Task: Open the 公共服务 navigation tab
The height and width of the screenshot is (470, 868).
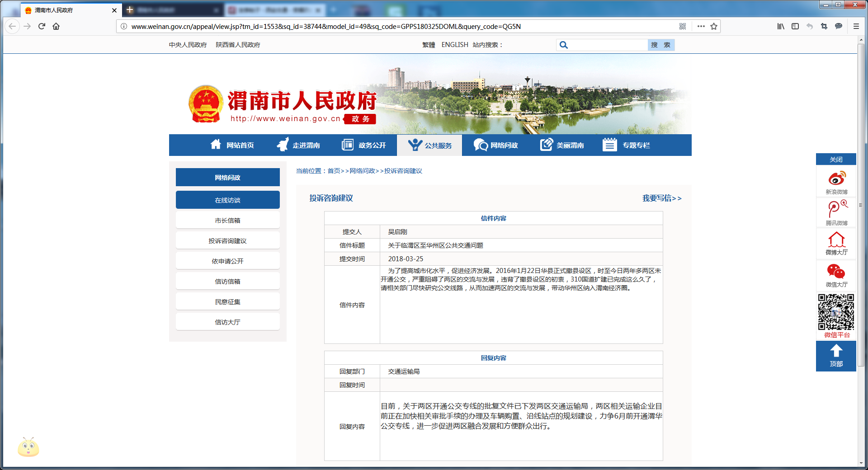Action: click(429, 145)
